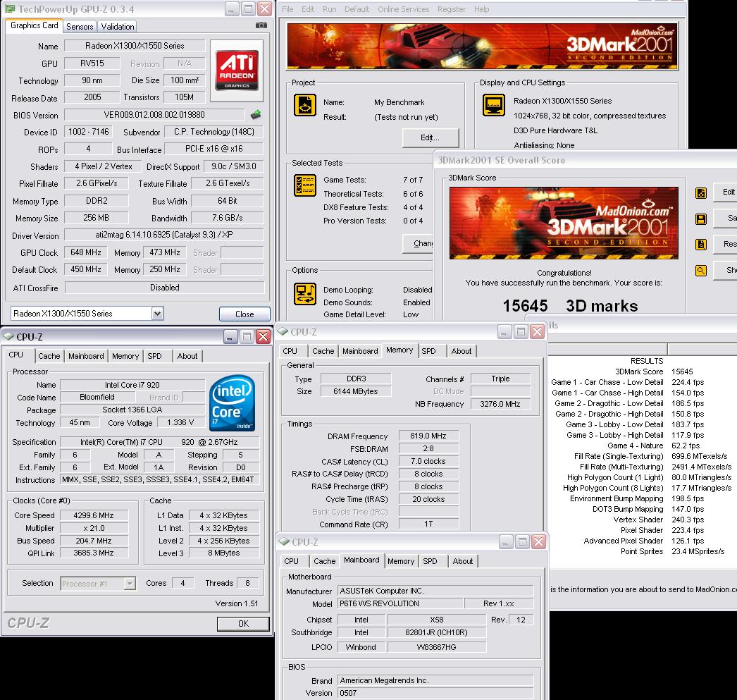The height and width of the screenshot is (700, 737).
Task: Click the OK button in the CPU-Z CPU window
Action: (243, 623)
